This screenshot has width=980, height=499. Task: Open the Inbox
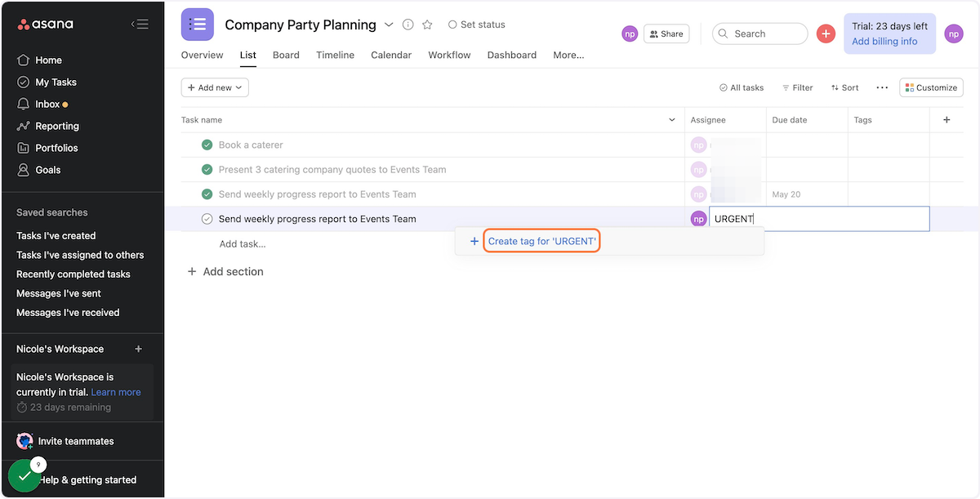click(x=47, y=105)
